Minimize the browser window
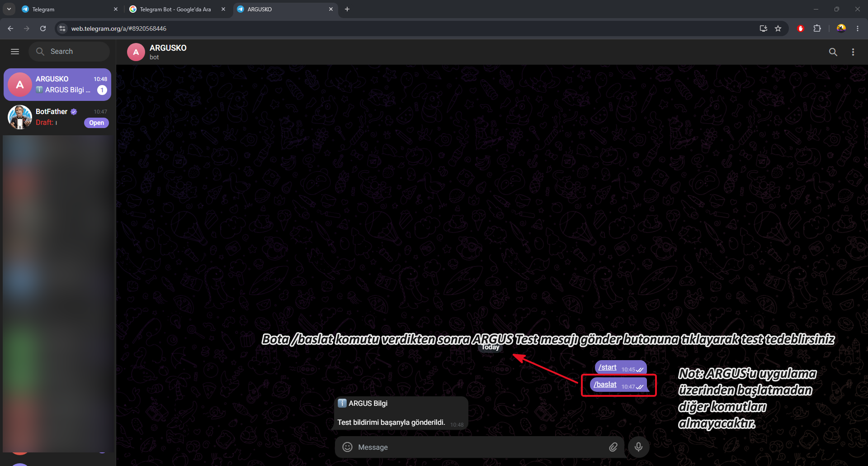The image size is (868, 466). pos(816,9)
